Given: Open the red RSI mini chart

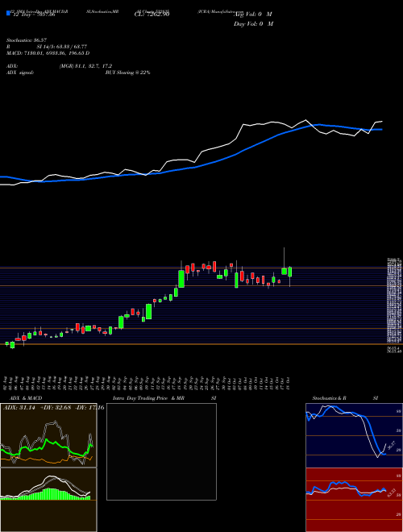Looking at the screenshot, I should (x=354, y=500).
